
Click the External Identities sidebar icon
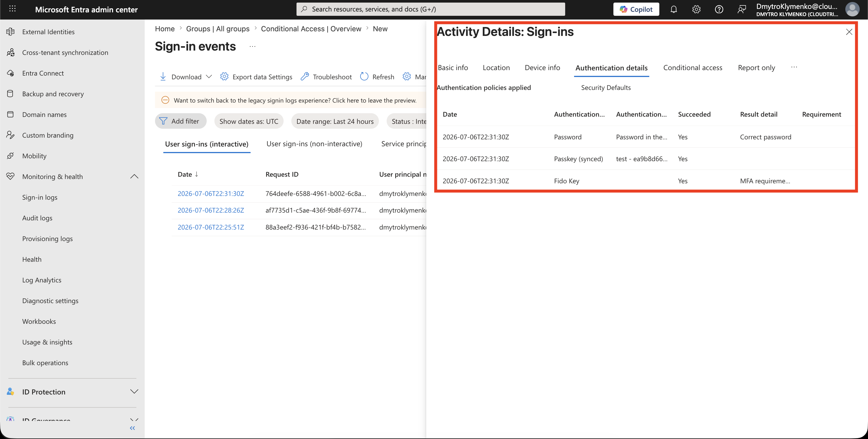pyautogui.click(x=10, y=32)
